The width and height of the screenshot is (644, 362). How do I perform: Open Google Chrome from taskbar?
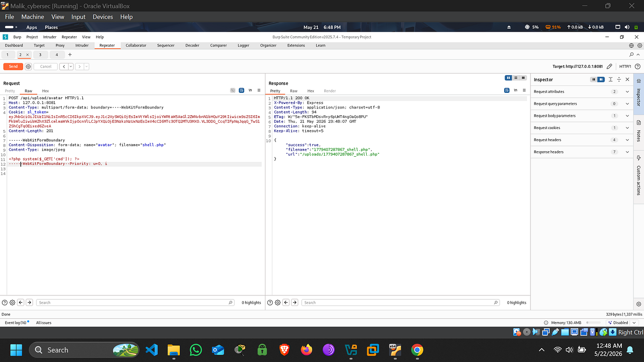(417, 350)
